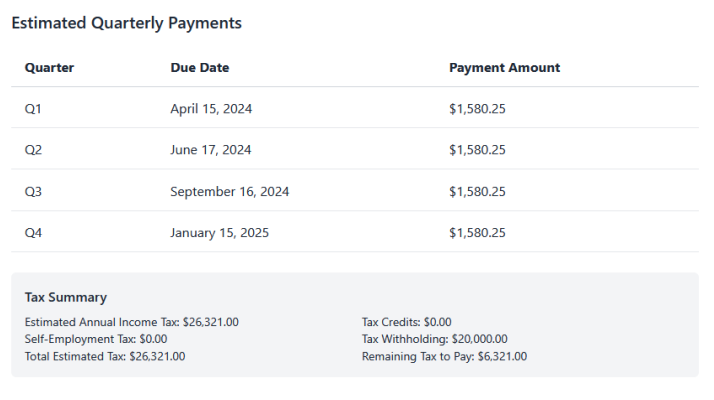The width and height of the screenshot is (714, 400).
Task: Click the Remaining Tax to Pay line
Action: coord(444,356)
